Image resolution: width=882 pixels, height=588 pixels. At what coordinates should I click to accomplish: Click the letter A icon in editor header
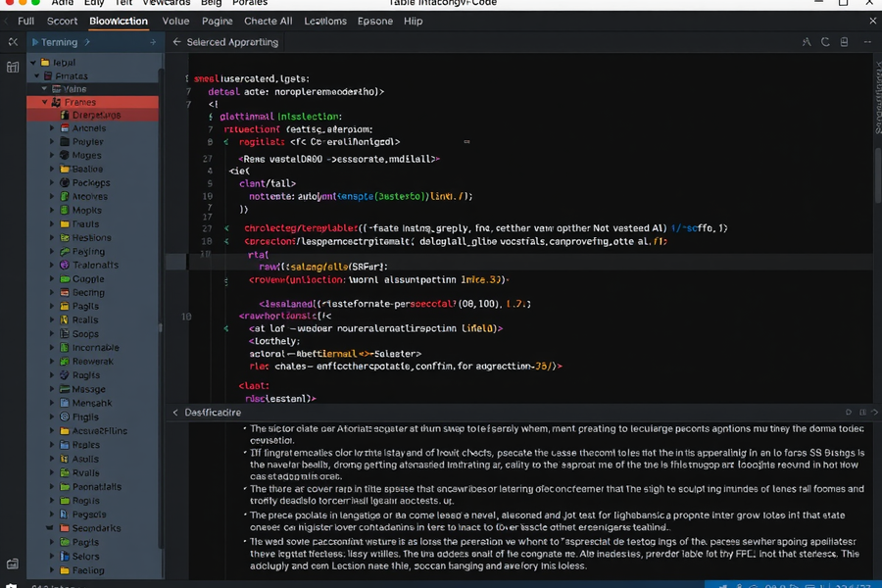point(807,42)
